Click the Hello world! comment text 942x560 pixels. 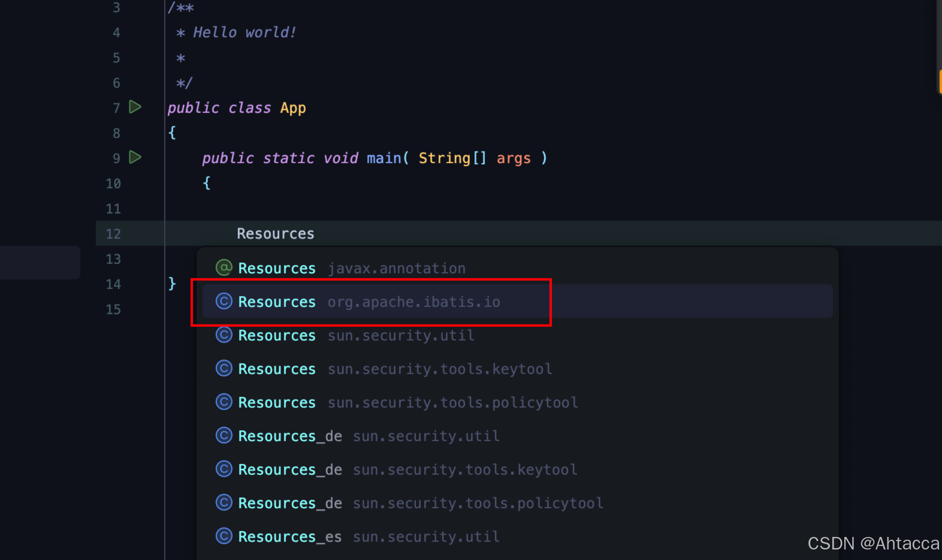click(245, 33)
